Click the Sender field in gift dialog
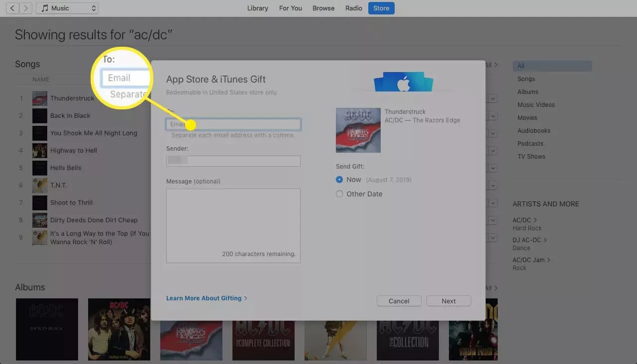 (x=233, y=161)
